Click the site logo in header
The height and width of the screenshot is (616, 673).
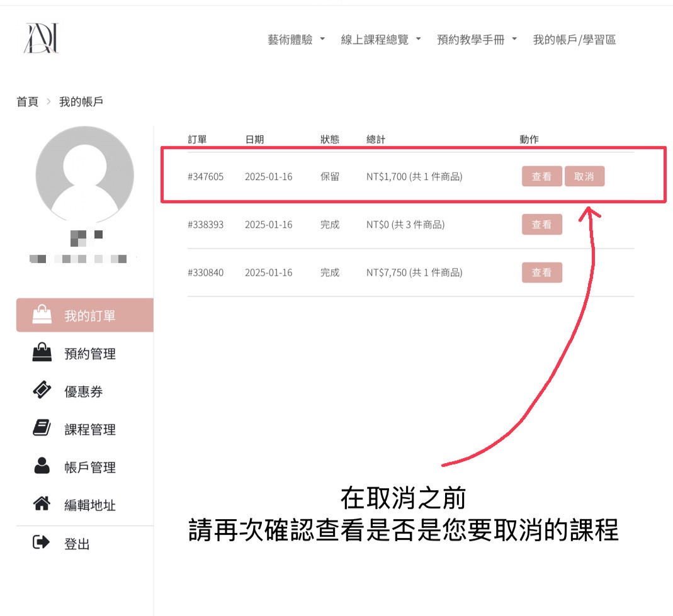[x=42, y=39]
